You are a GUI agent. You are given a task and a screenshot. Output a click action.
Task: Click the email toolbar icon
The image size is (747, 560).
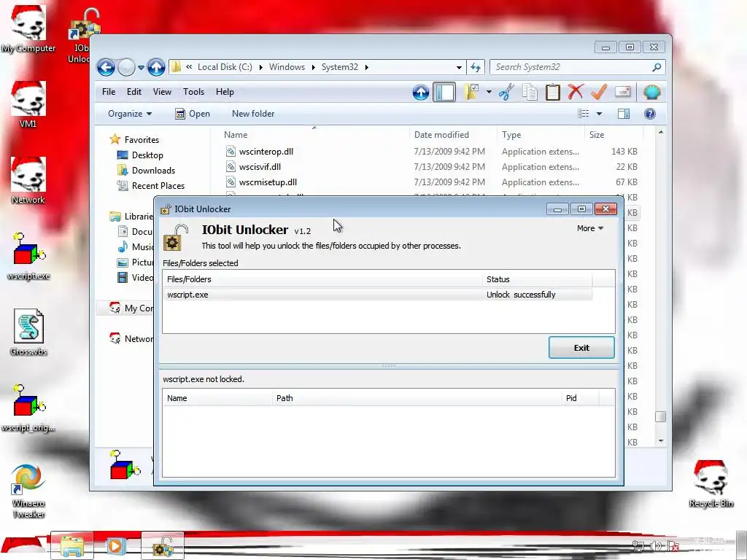pos(623,91)
